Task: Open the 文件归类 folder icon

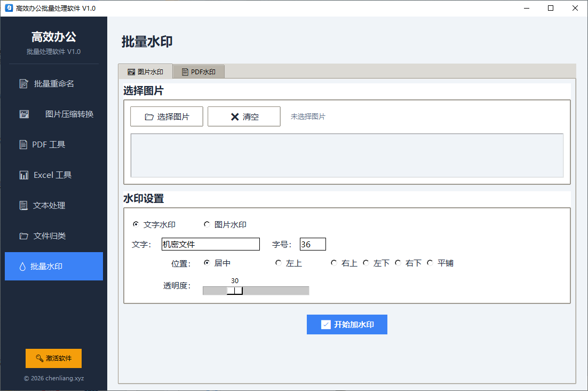Action: [23, 236]
